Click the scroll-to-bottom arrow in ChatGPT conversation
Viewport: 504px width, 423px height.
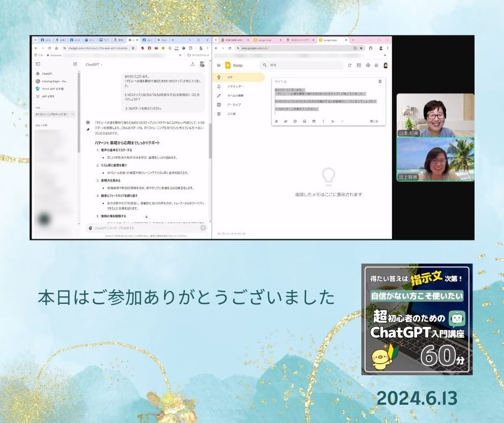click(x=146, y=216)
